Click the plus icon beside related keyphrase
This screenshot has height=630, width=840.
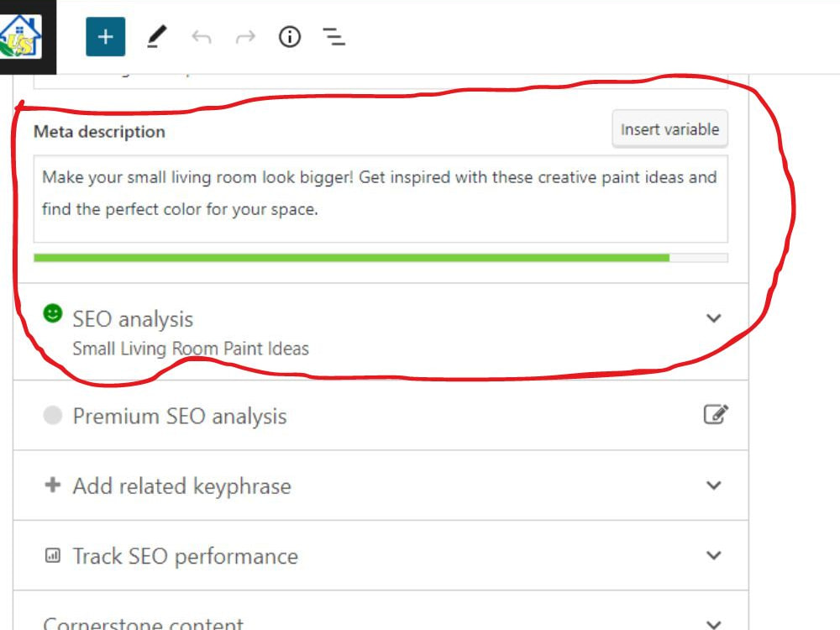(52, 485)
